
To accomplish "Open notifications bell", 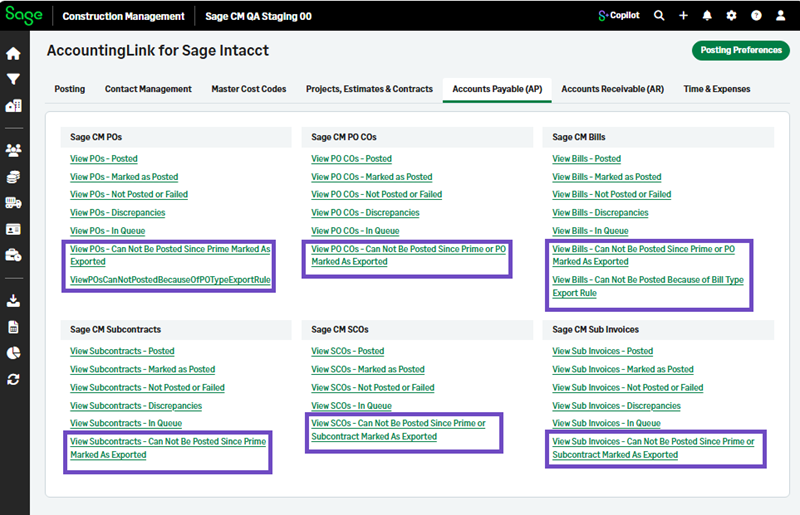I will (707, 16).
